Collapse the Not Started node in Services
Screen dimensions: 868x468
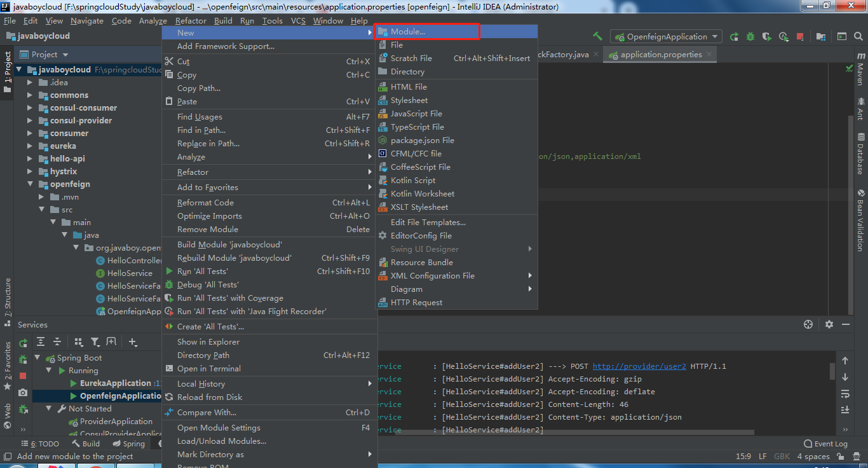(49, 409)
